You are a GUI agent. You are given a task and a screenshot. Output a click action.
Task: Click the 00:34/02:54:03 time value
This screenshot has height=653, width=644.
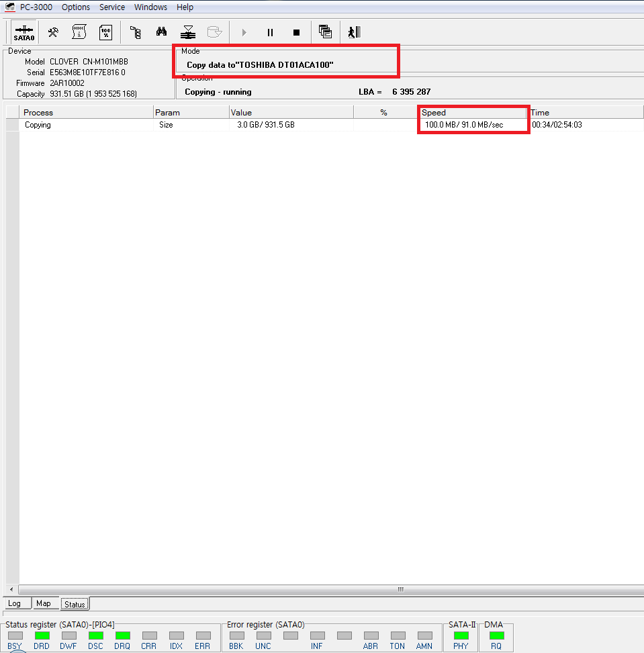click(557, 125)
